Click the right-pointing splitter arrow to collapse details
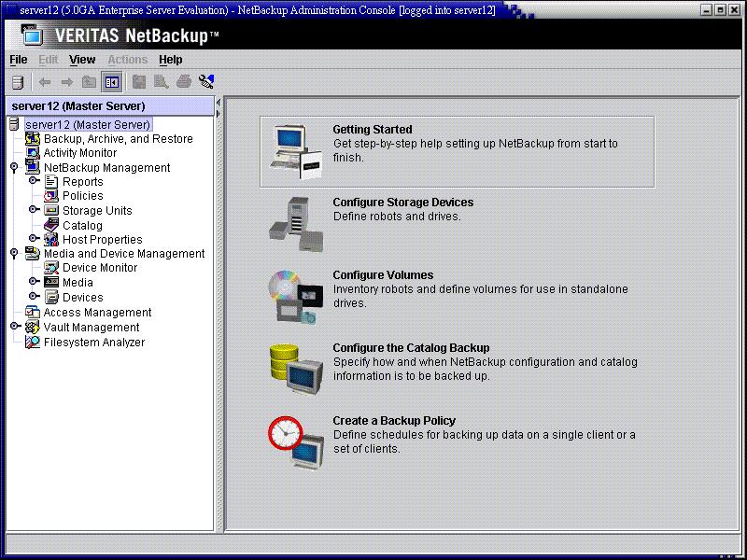This screenshot has height=560, width=747. click(218, 114)
